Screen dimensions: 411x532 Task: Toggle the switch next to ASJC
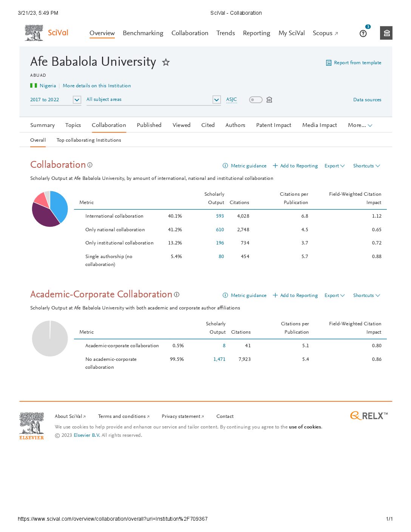(256, 100)
